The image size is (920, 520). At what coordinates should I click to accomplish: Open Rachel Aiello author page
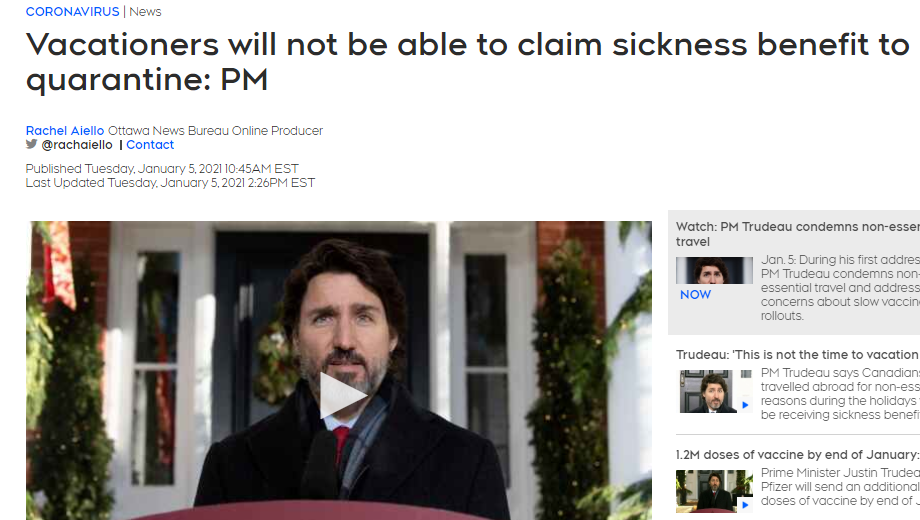[x=65, y=130]
